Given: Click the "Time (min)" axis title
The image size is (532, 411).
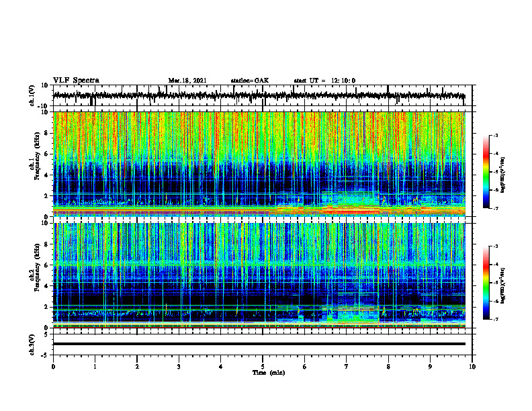Looking at the screenshot, I should (x=269, y=373).
